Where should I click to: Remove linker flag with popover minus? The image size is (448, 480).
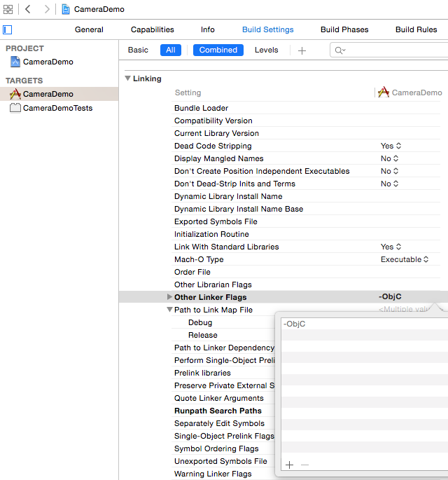coord(304,465)
